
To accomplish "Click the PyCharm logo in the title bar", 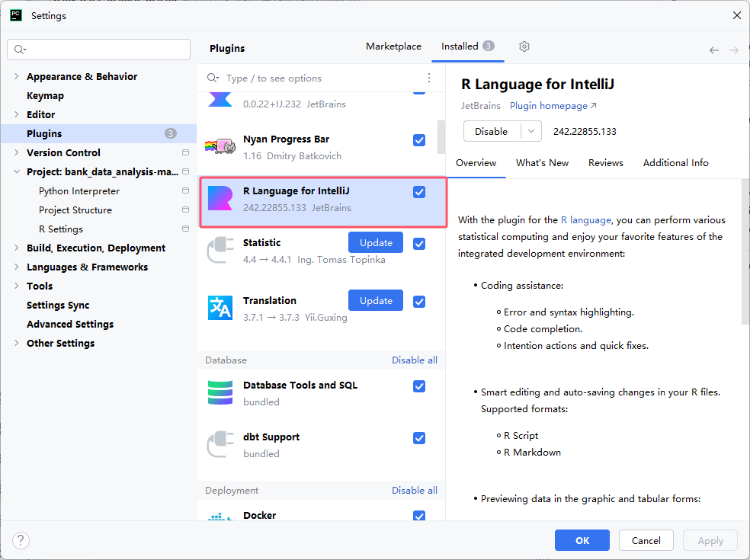I will tap(16, 15).
